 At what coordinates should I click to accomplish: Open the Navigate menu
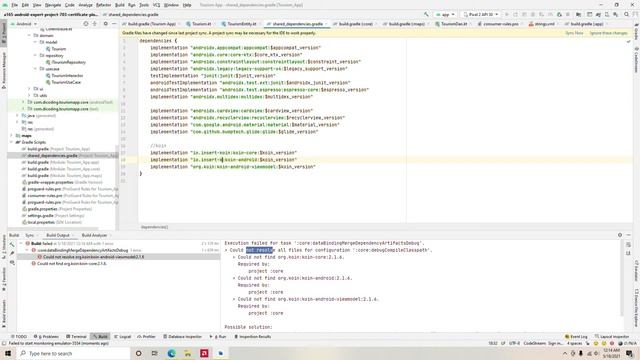coord(53,5)
